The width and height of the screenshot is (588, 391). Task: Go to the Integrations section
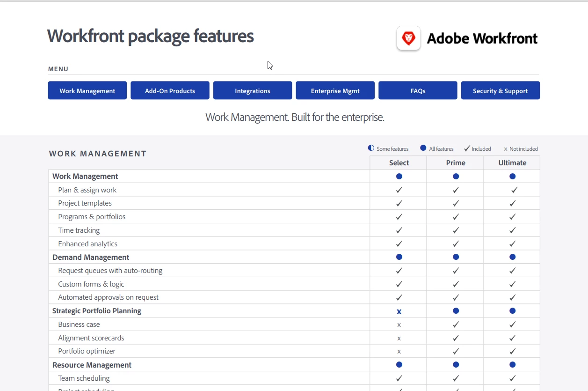[x=253, y=90]
